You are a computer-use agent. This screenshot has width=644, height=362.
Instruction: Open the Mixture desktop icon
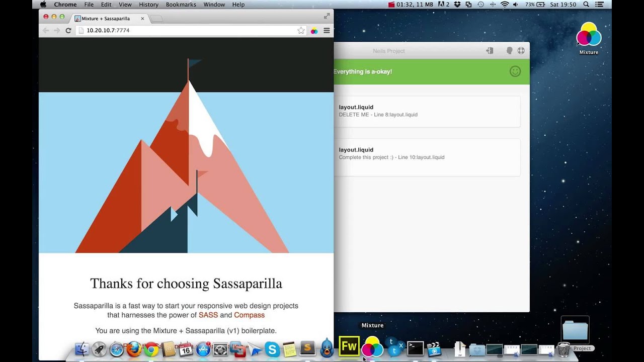pyautogui.click(x=589, y=38)
